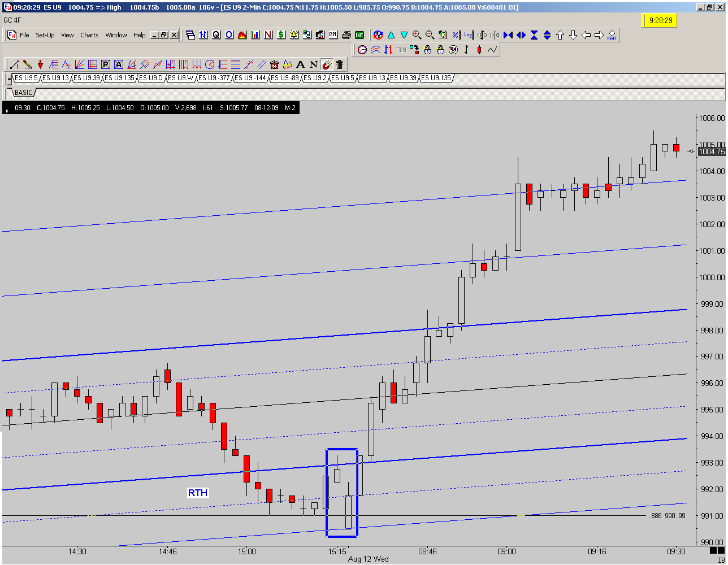Click the printer icon
This screenshot has height=565, width=728.
[x=346, y=34]
